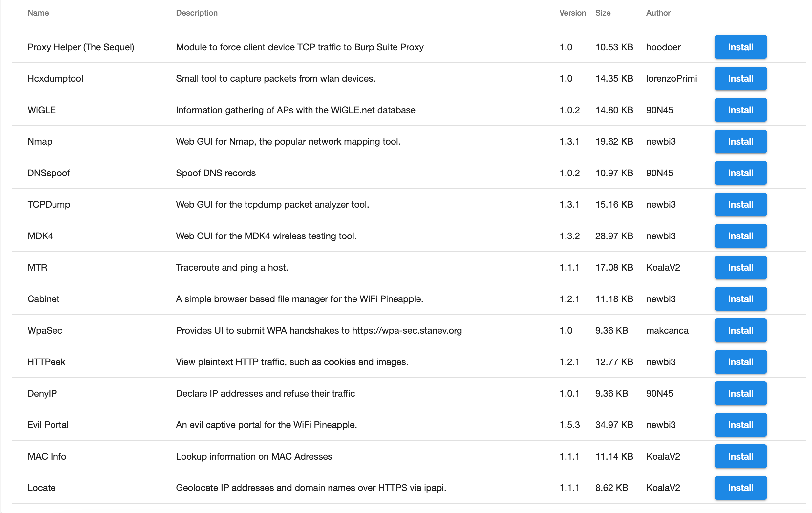Sort modules by the Version column
The height and width of the screenshot is (513, 812).
572,13
